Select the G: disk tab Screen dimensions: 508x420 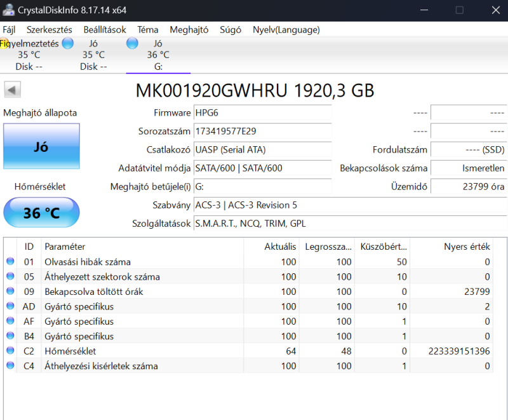coord(158,55)
